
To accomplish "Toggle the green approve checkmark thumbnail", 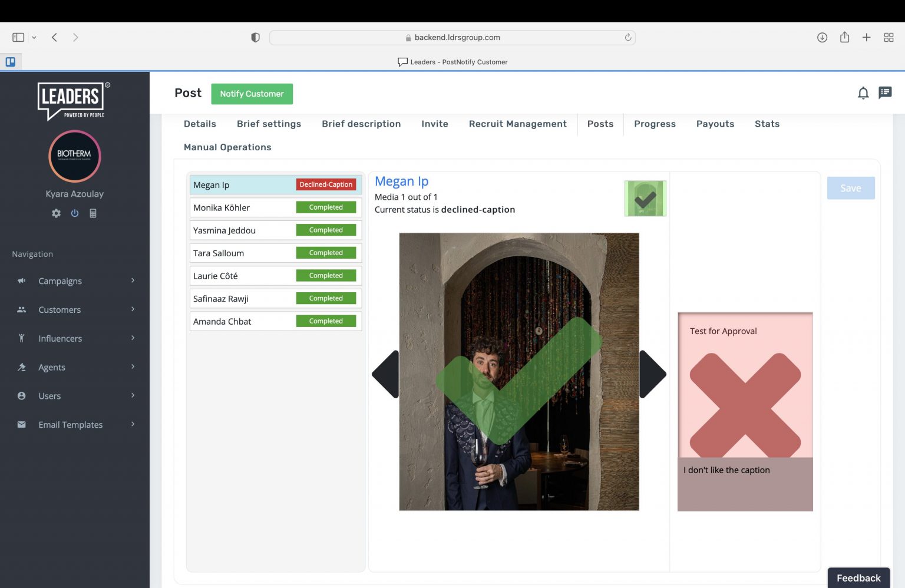I will tap(645, 199).
